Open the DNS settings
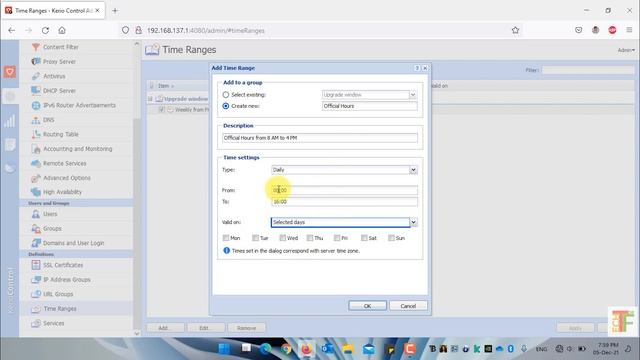 pyautogui.click(x=48, y=120)
